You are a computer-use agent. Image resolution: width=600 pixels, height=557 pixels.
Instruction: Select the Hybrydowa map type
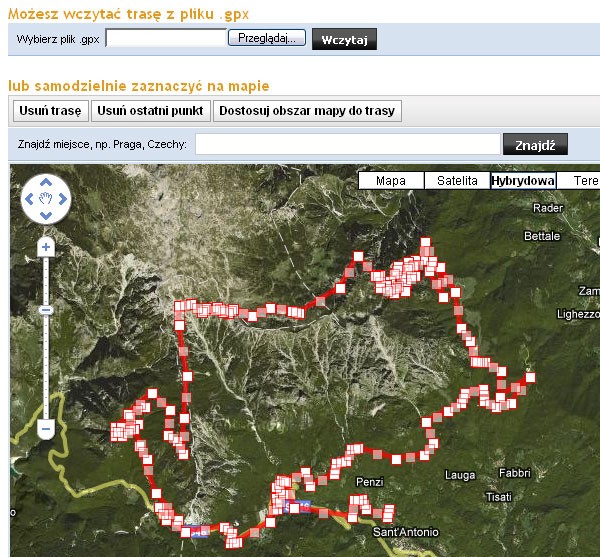pos(522,181)
